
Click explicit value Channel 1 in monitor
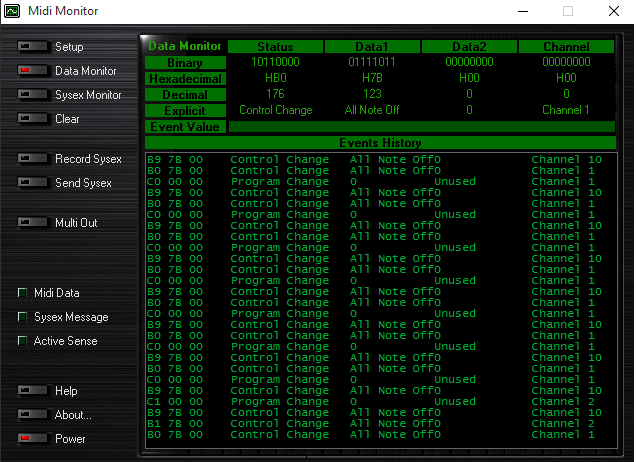click(566, 110)
